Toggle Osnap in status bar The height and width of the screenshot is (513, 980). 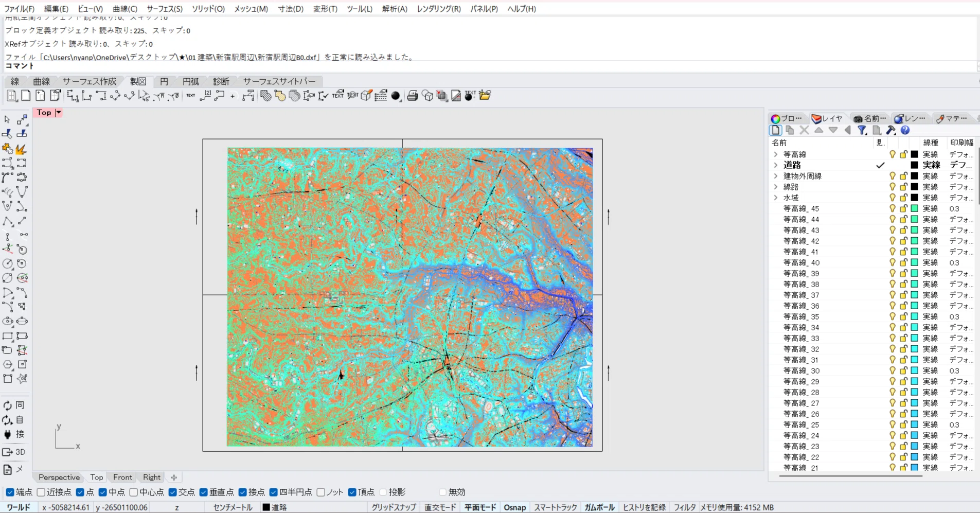(x=514, y=507)
